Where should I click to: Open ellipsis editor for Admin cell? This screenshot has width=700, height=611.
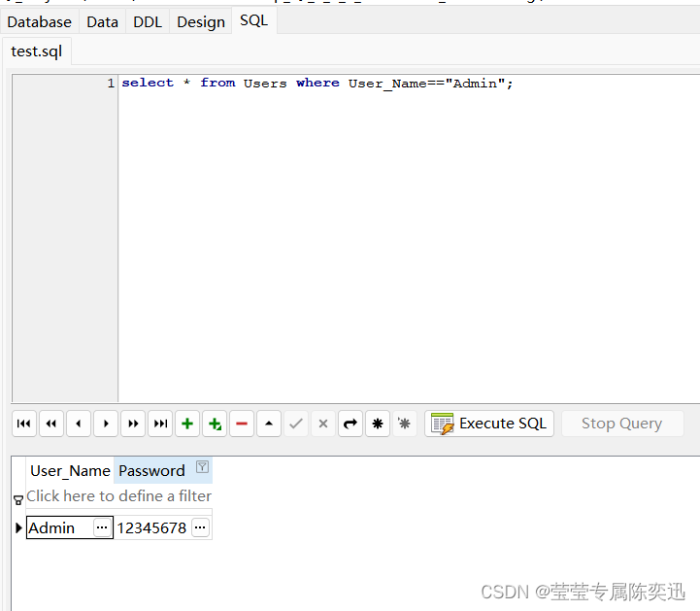[102, 527]
